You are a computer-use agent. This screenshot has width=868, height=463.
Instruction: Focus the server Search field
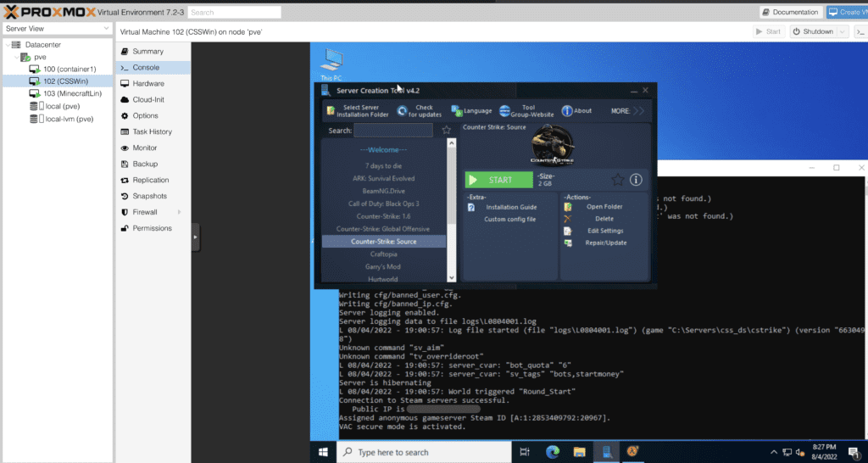click(393, 130)
